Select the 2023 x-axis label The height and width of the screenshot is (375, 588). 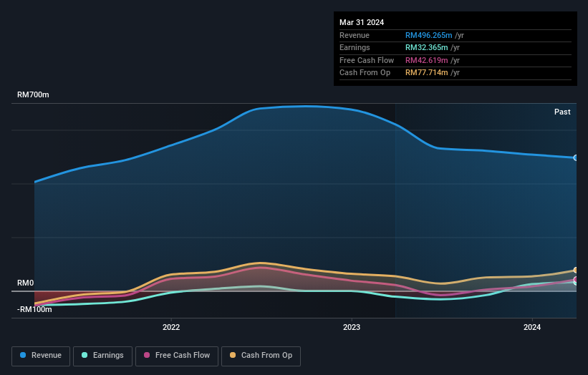pos(352,327)
